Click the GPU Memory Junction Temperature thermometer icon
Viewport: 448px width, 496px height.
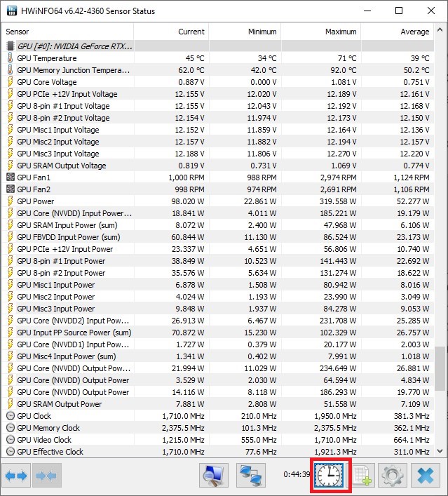[x=10, y=70]
